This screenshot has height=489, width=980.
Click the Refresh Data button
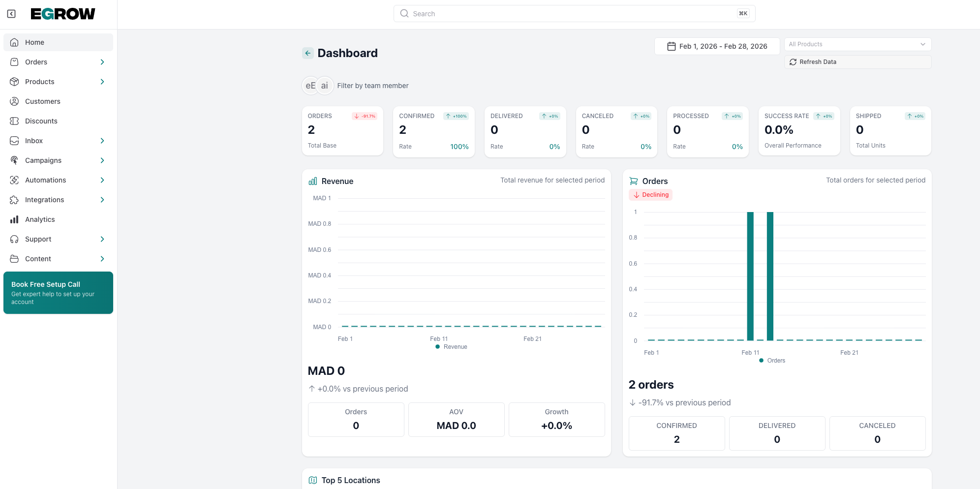[857, 62]
